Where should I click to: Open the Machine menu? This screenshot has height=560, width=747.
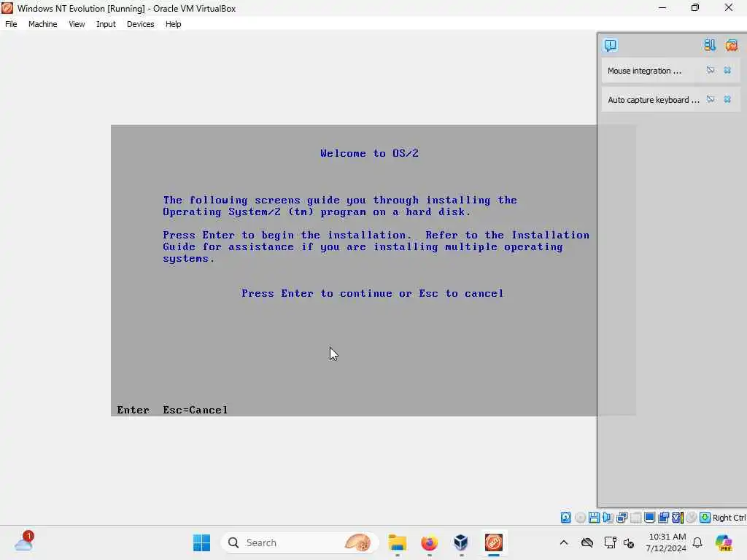(x=42, y=24)
